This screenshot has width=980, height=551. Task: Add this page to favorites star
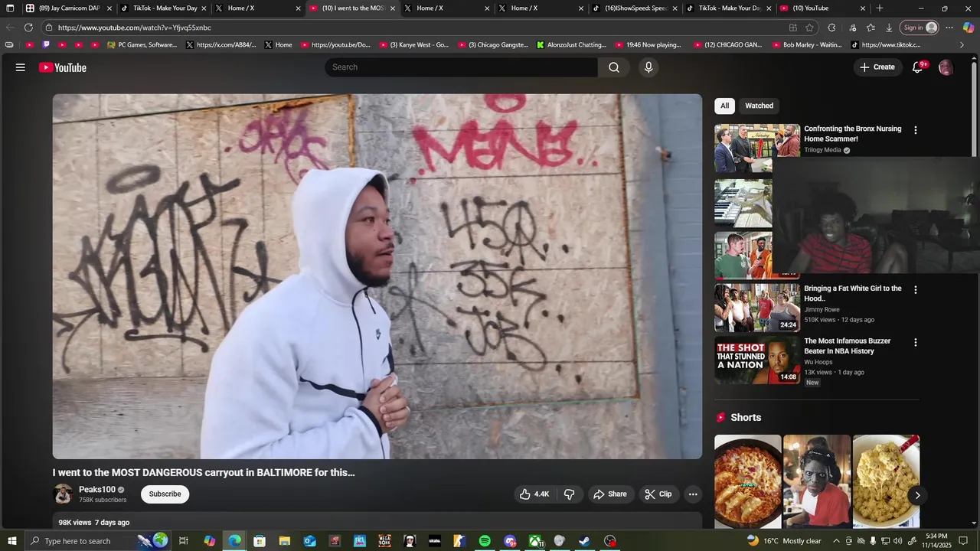pos(809,28)
